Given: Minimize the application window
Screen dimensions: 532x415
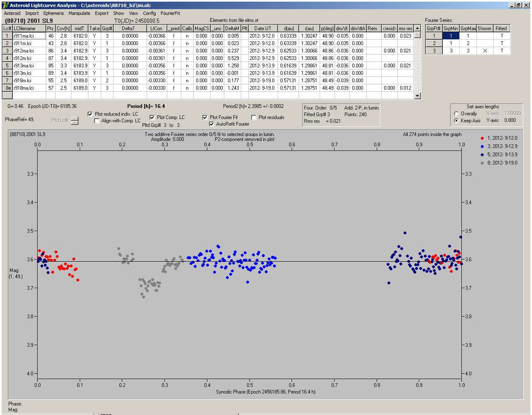Looking at the screenshot, I should coord(512,5).
